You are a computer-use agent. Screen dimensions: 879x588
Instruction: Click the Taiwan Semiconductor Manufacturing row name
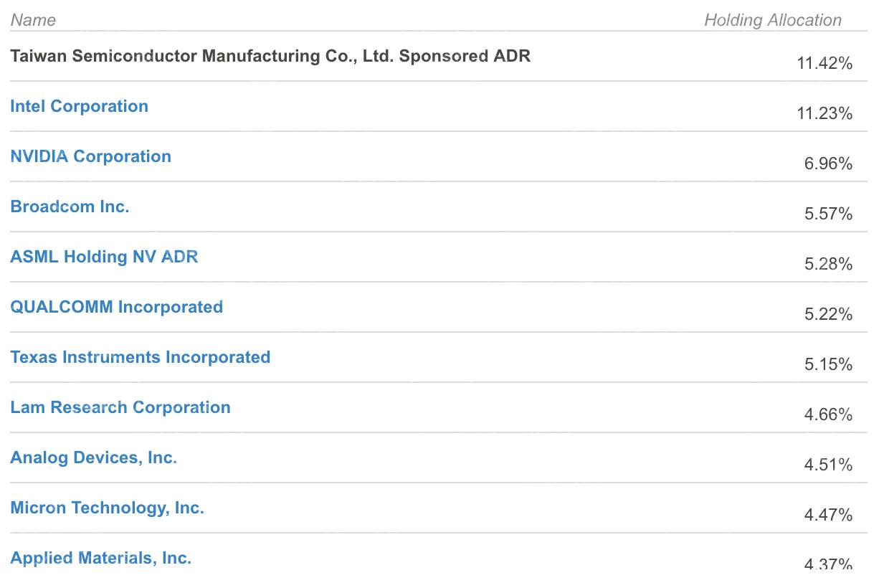[270, 56]
